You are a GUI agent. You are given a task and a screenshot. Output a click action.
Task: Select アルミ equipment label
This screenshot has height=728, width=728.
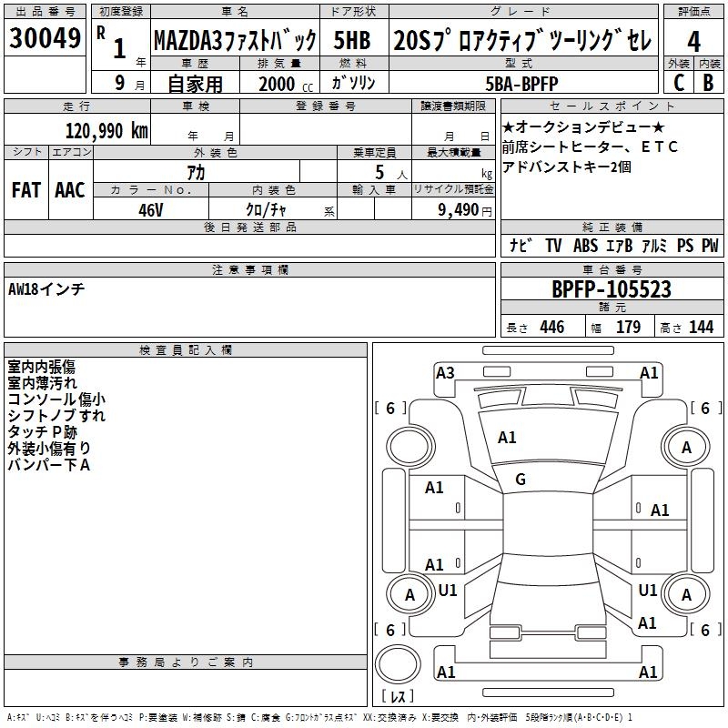pyautogui.click(x=654, y=245)
